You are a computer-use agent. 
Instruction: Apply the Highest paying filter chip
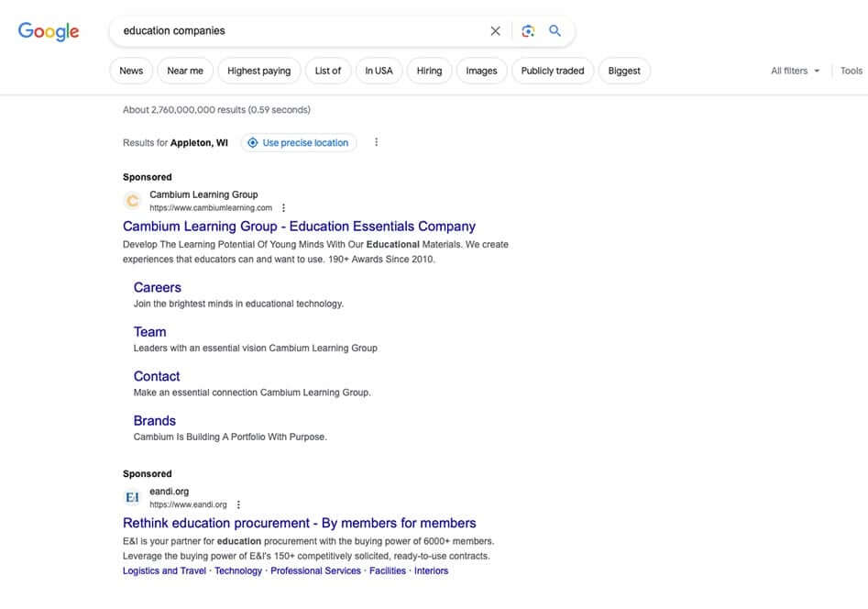click(x=258, y=71)
